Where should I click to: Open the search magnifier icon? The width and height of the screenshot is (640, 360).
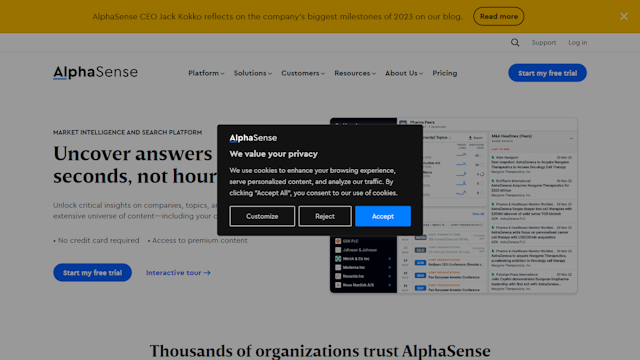tap(515, 42)
